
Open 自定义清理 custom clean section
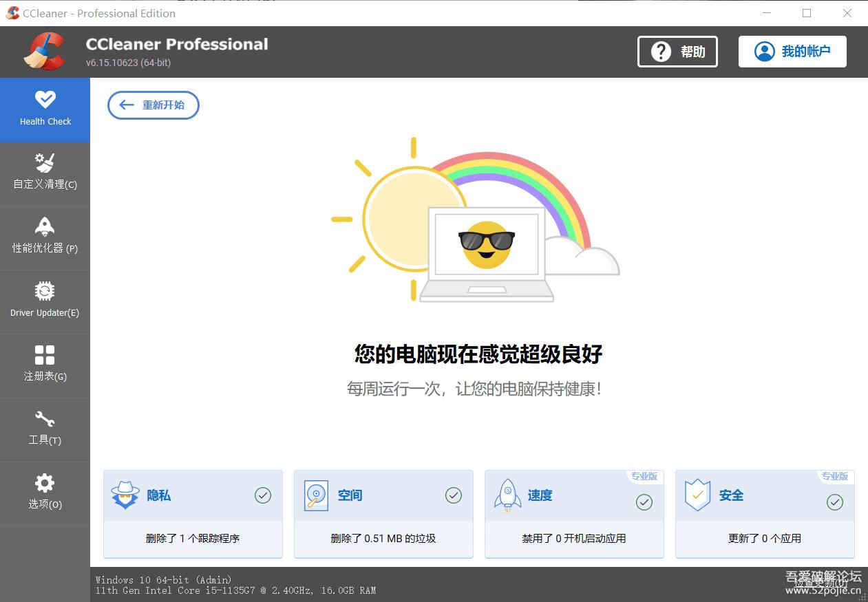pyautogui.click(x=45, y=174)
